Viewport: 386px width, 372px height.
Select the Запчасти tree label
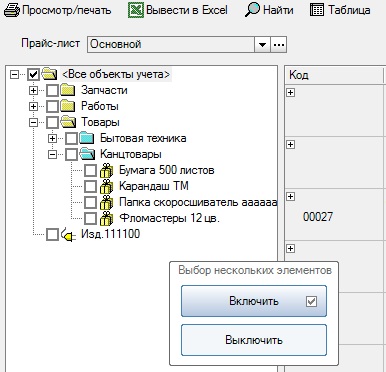[104, 90]
